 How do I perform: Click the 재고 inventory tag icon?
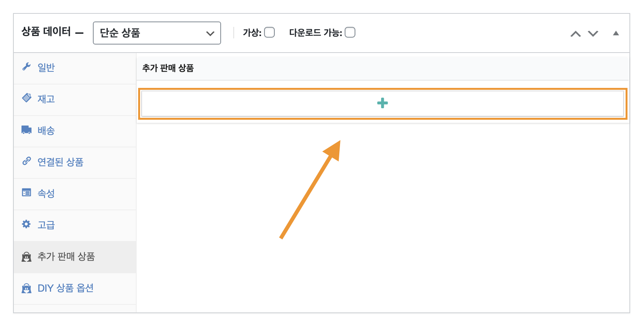pyautogui.click(x=26, y=98)
